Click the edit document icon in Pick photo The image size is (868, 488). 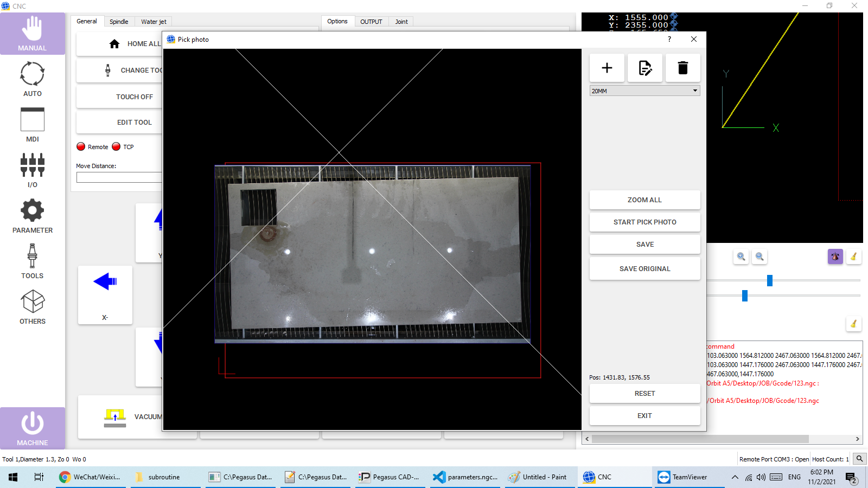[644, 68]
